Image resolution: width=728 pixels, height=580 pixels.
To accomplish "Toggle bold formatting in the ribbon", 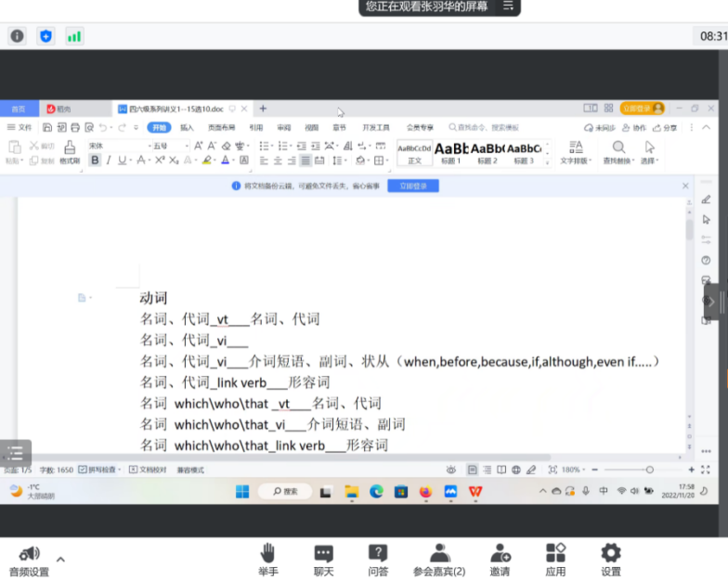I will tap(95, 161).
